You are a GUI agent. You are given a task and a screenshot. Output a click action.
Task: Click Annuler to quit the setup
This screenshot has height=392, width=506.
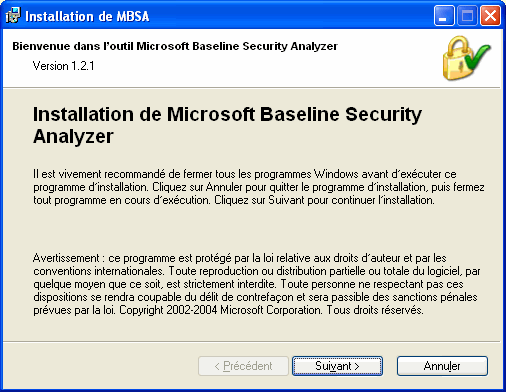point(442,366)
